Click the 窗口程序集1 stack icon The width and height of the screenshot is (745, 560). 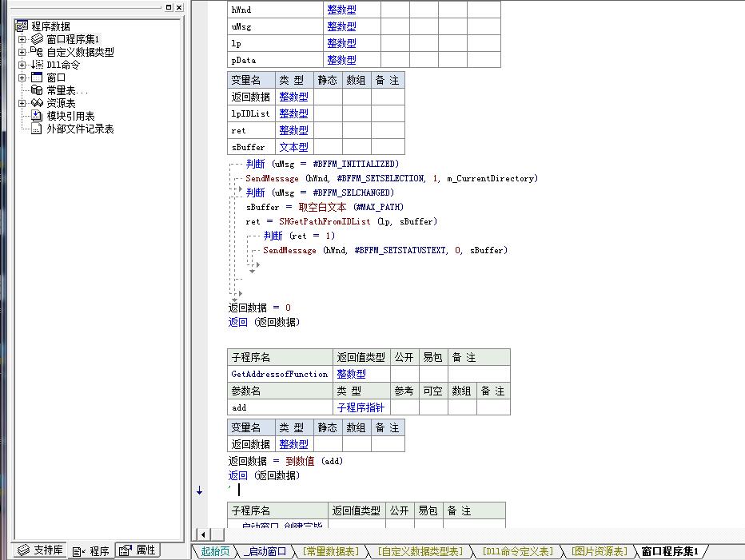37,39
